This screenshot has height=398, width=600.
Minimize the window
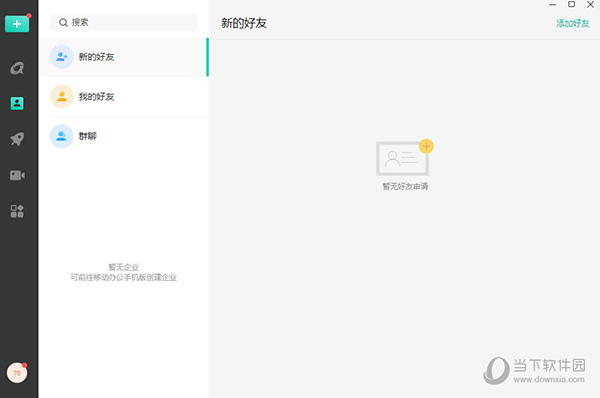(553, 5)
